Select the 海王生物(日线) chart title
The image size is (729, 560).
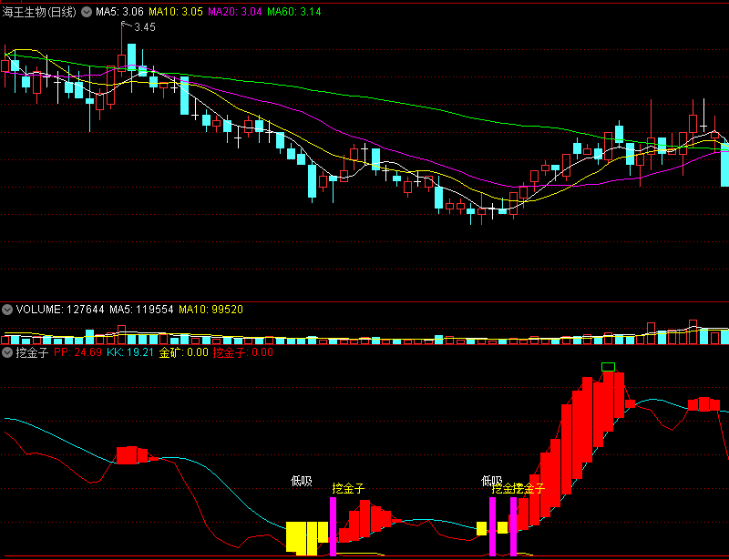coord(39,12)
